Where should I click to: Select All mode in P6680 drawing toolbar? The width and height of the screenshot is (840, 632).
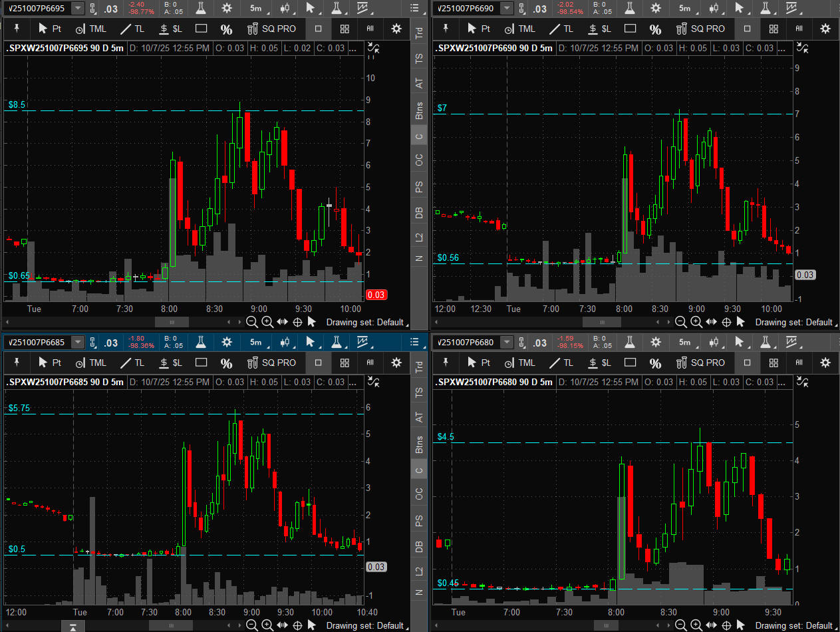click(799, 363)
